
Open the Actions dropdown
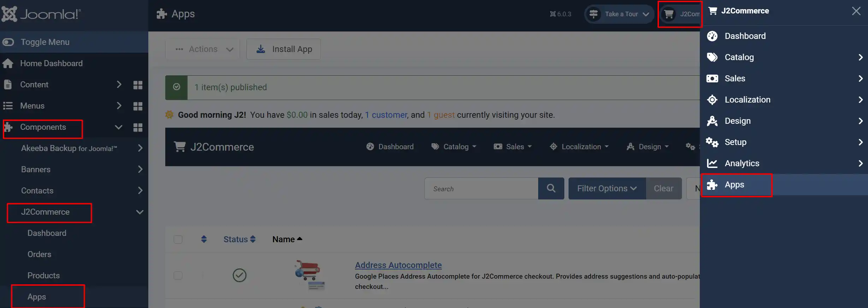click(203, 49)
